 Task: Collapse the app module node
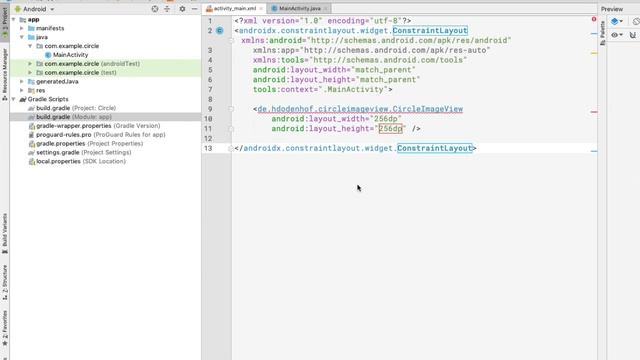[14, 20]
